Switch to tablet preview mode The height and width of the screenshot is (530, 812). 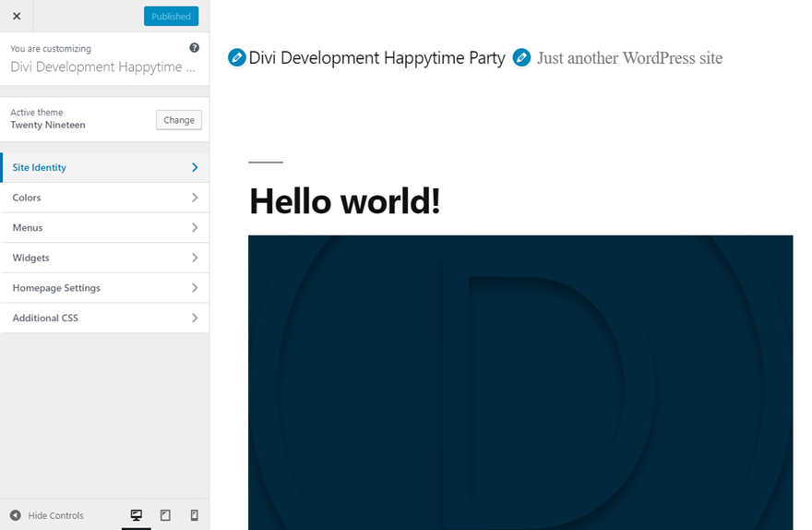[165, 515]
